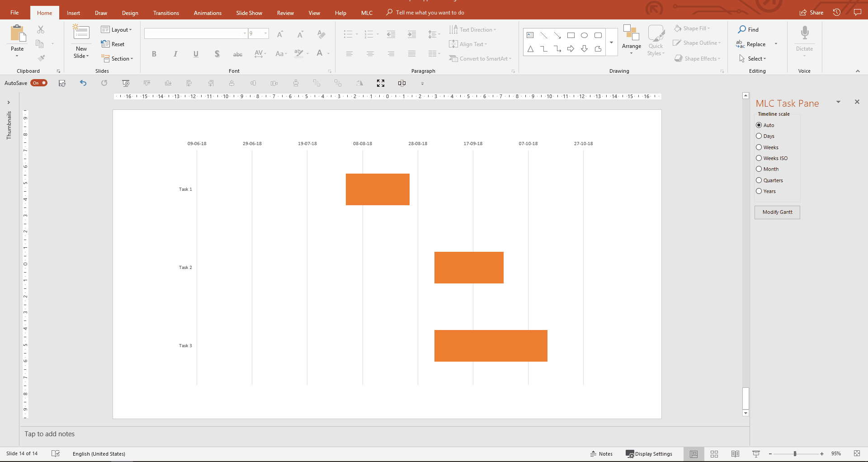This screenshot has width=868, height=462.
Task: Select the Oval shape in Drawing gallery
Action: [585, 35]
